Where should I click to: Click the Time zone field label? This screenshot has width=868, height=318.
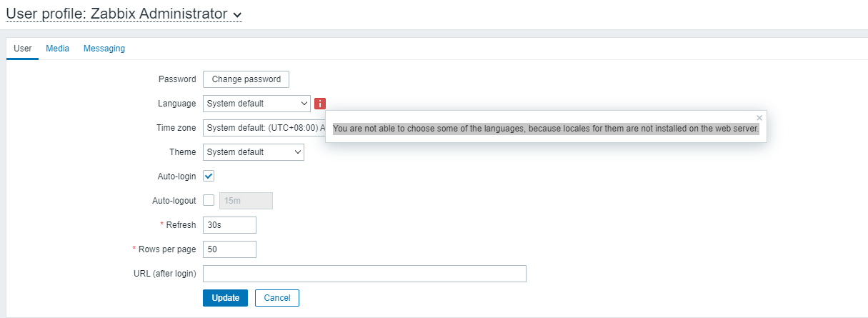[176, 128]
